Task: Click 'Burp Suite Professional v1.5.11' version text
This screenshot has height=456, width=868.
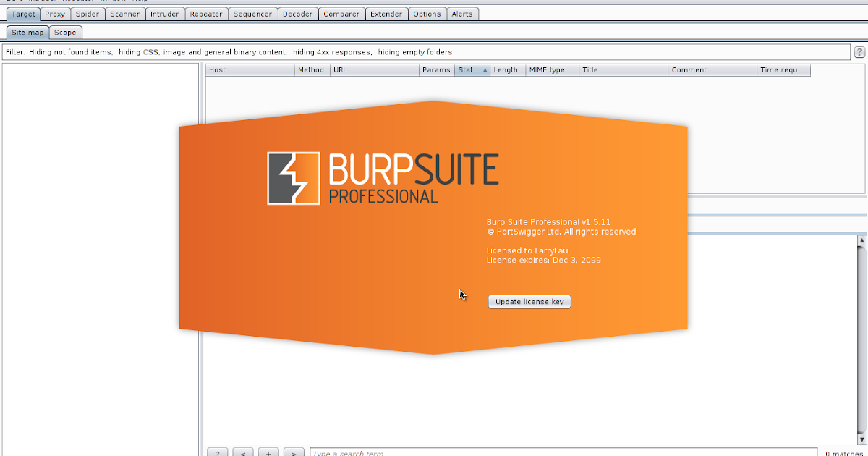Action: click(x=549, y=221)
